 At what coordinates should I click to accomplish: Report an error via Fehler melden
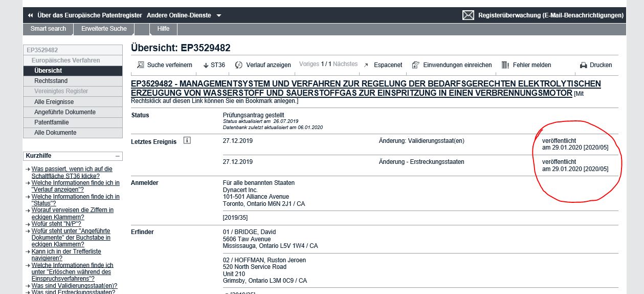click(x=532, y=65)
